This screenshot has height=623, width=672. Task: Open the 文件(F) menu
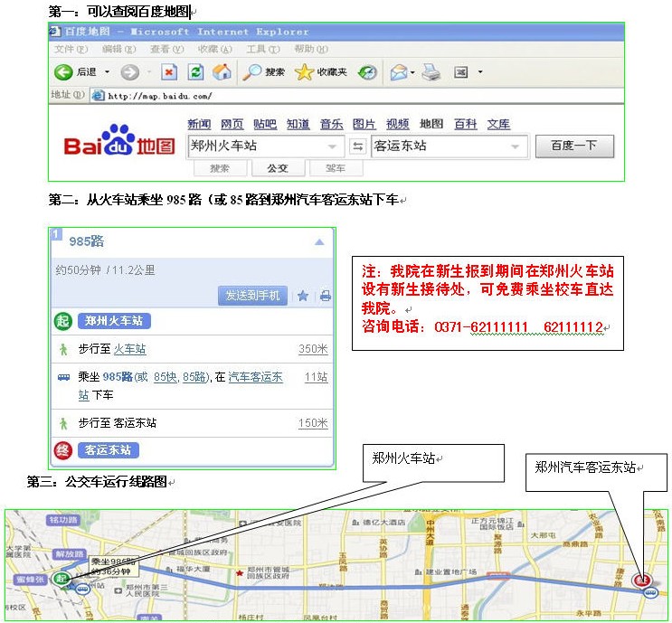(x=71, y=49)
